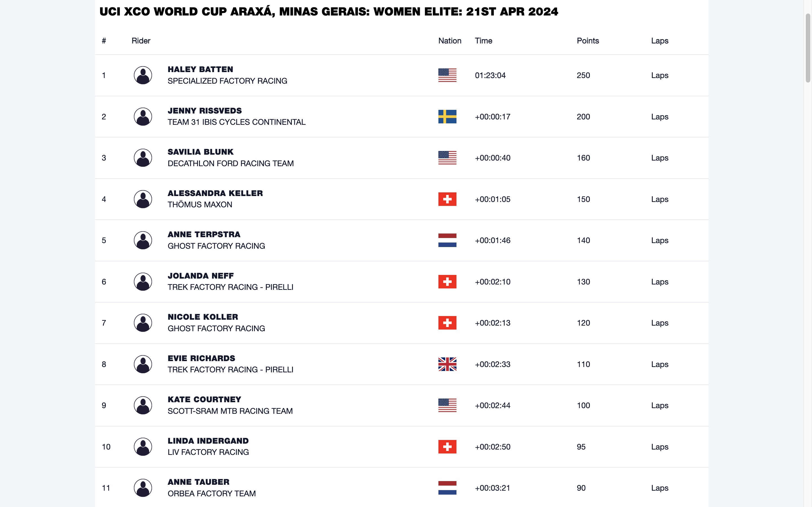Expand Laps for Anne Tauber
The image size is (812, 507).
[659, 488]
